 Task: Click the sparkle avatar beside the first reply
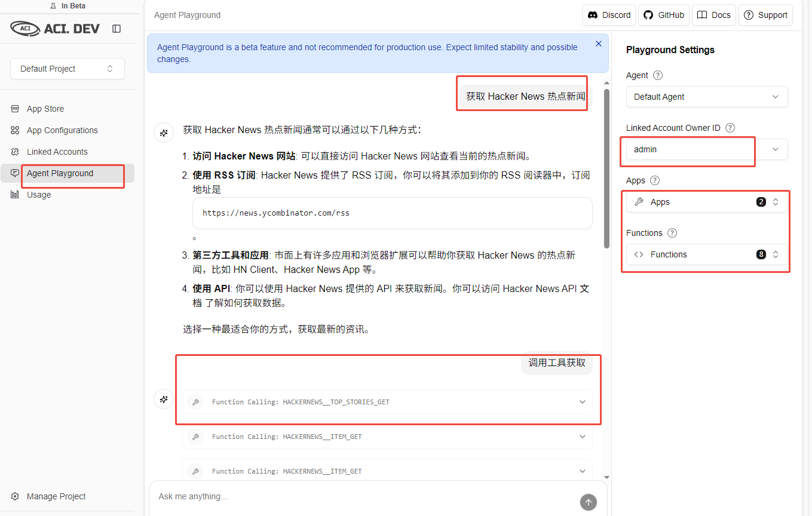point(164,133)
